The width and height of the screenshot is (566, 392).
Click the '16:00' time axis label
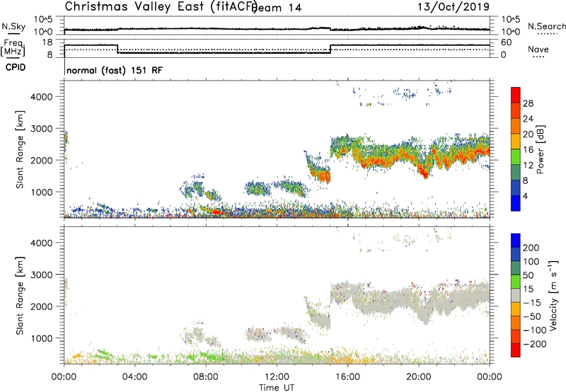tap(347, 377)
